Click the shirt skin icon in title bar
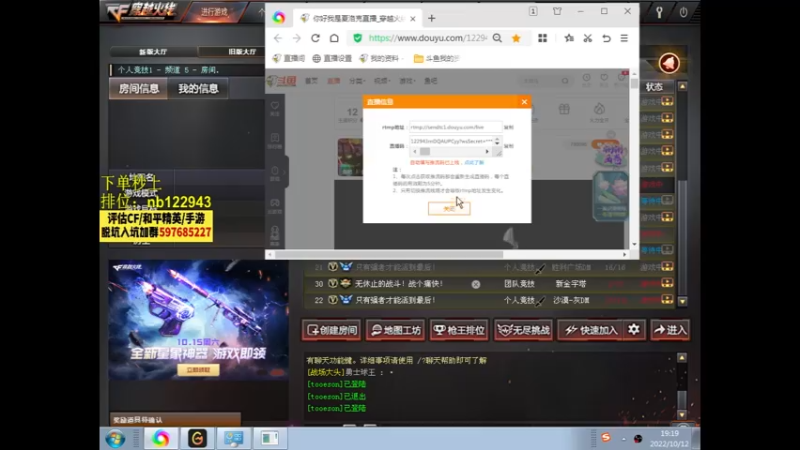Image resolution: width=800 pixels, height=450 pixels. point(557,11)
